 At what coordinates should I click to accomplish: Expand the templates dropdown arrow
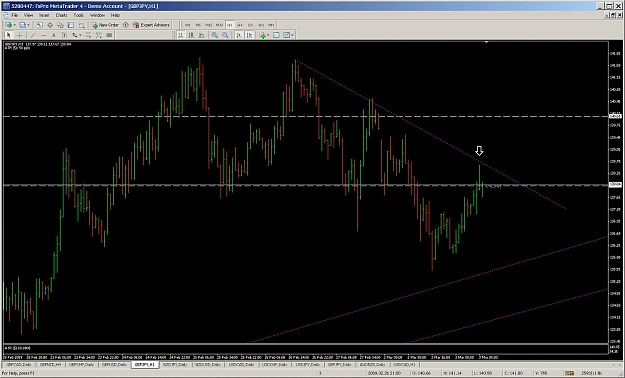[x=292, y=35]
